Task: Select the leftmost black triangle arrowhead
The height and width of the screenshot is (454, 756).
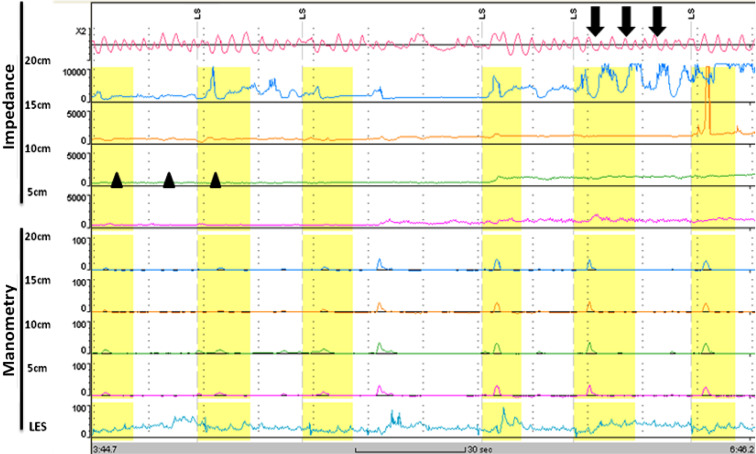Action: click(117, 180)
